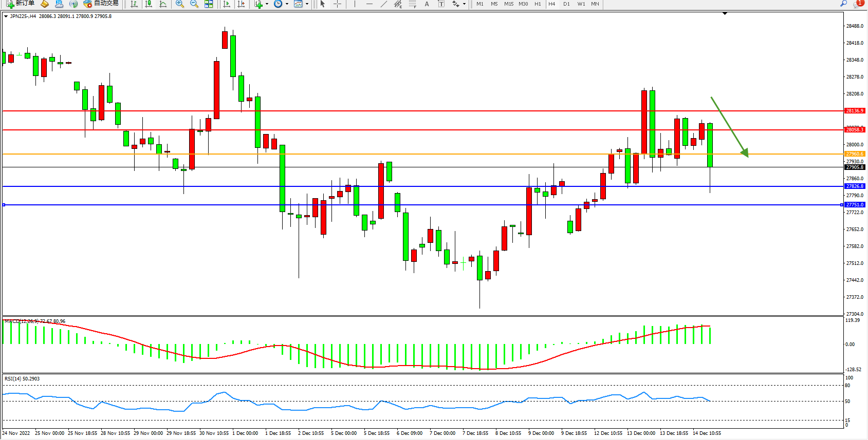The image size is (868, 440).
Task: Switch to the D1 timeframe
Action: pos(566,4)
